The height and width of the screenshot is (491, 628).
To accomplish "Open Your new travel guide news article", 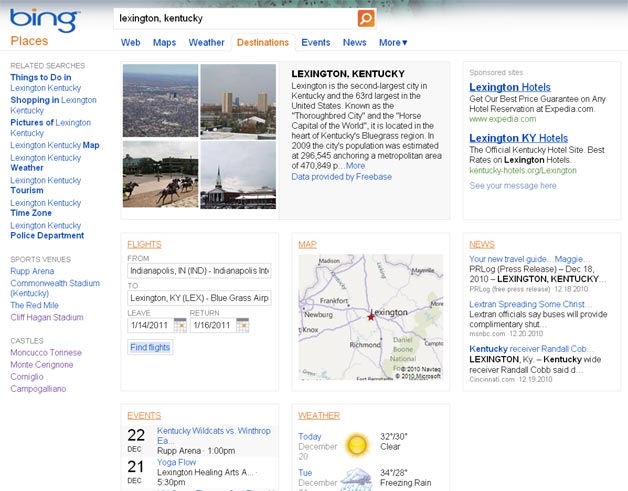I will [529, 259].
